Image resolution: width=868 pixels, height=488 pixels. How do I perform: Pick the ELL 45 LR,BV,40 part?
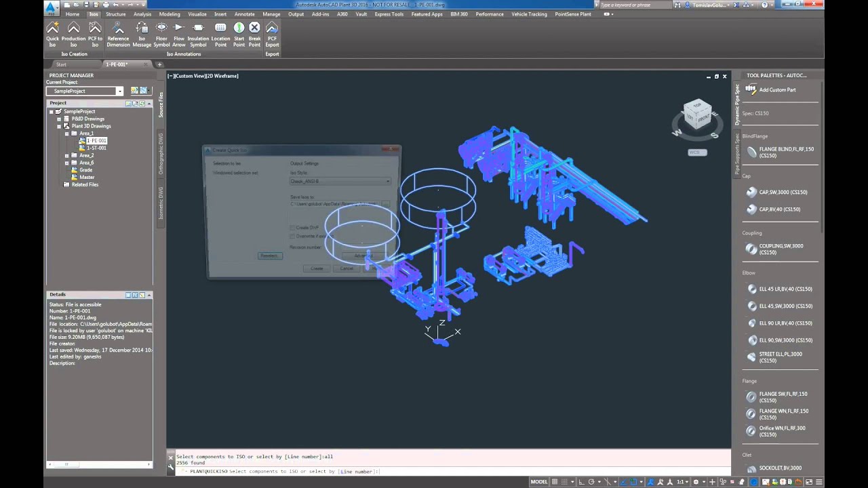coord(779,289)
